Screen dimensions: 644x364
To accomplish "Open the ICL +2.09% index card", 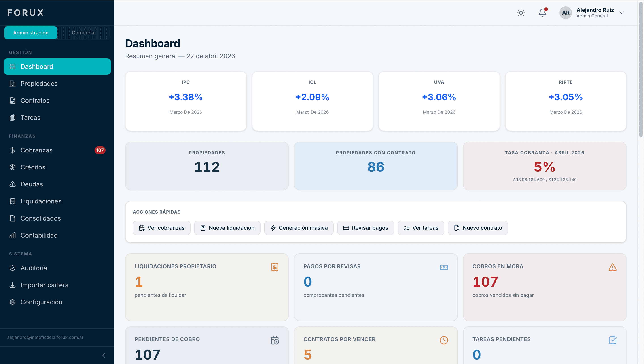I will [312, 101].
